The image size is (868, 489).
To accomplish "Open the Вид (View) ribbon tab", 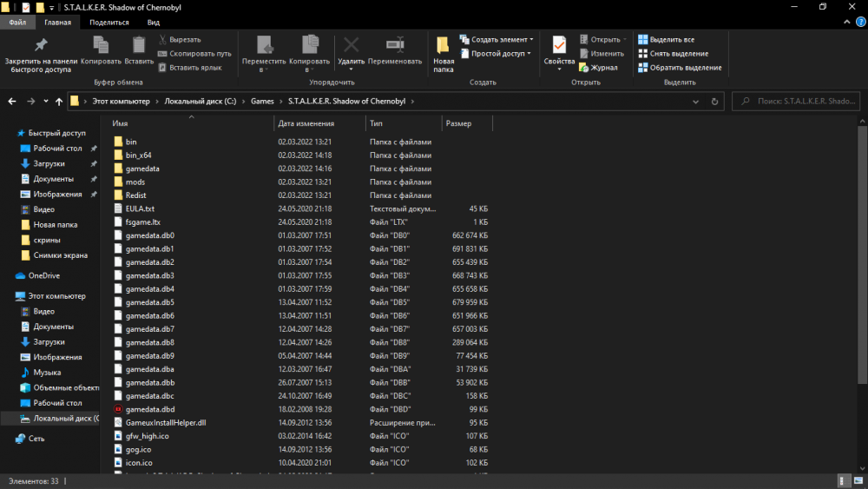I will 153,22.
